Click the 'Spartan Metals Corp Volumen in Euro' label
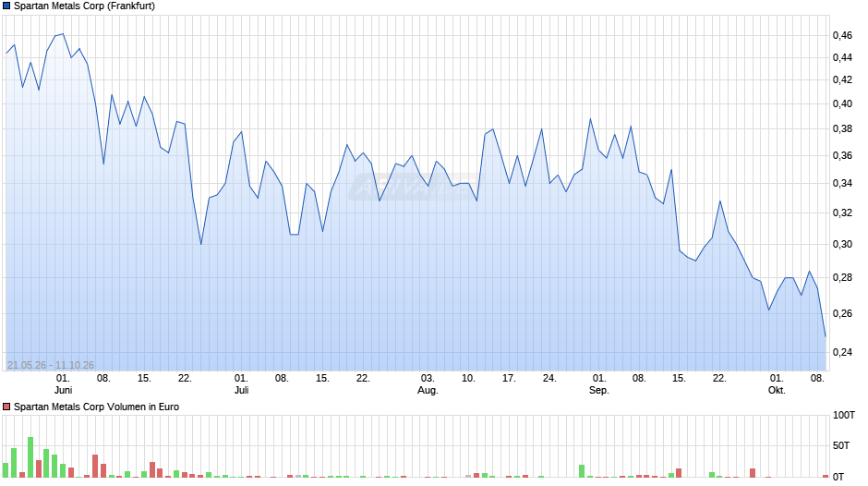This screenshot has width=868, height=486. click(96, 407)
